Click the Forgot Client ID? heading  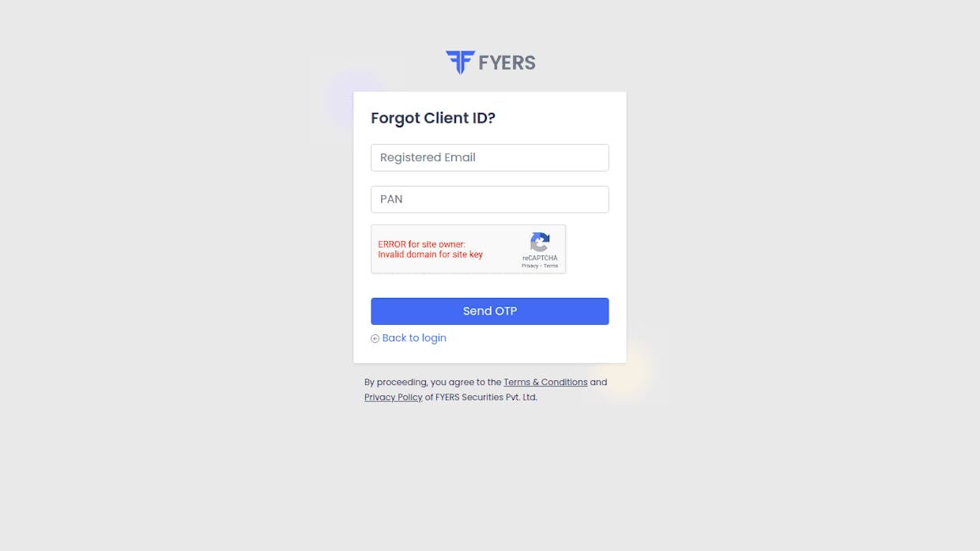pyautogui.click(x=433, y=118)
